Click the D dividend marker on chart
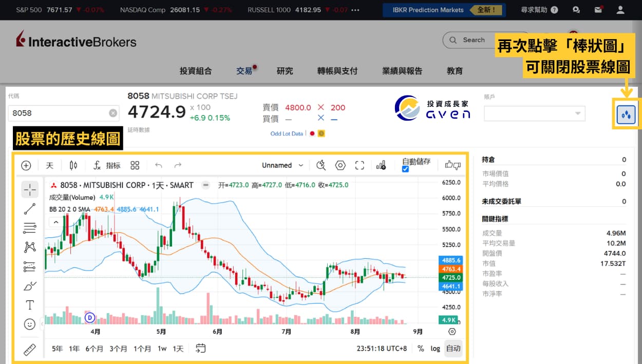Viewport: 642px width, 364px height. pyautogui.click(x=90, y=318)
